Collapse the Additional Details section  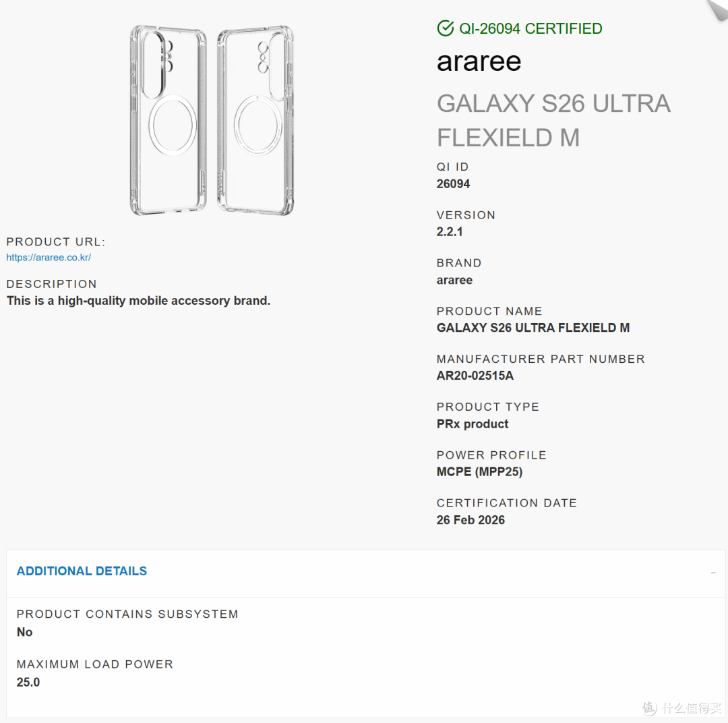click(712, 573)
